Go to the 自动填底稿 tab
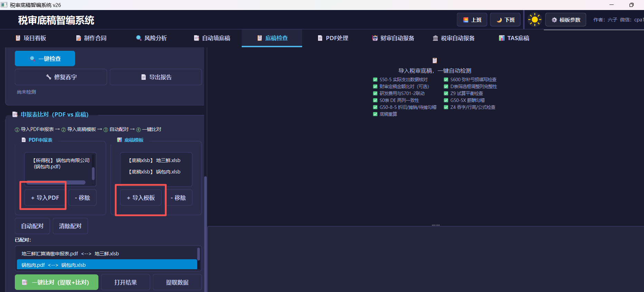 tap(212, 38)
